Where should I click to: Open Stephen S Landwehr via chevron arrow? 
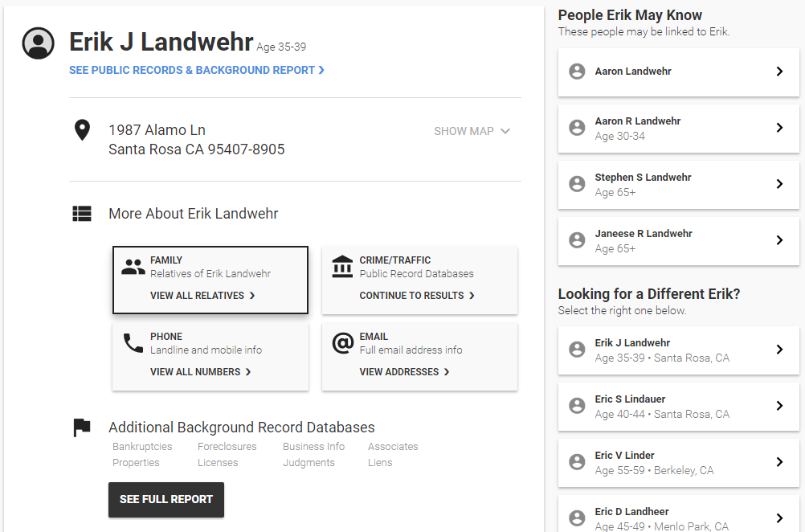click(x=779, y=184)
